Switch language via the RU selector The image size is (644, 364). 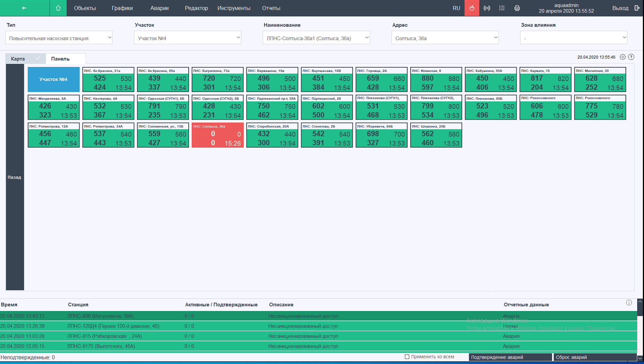[456, 8]
